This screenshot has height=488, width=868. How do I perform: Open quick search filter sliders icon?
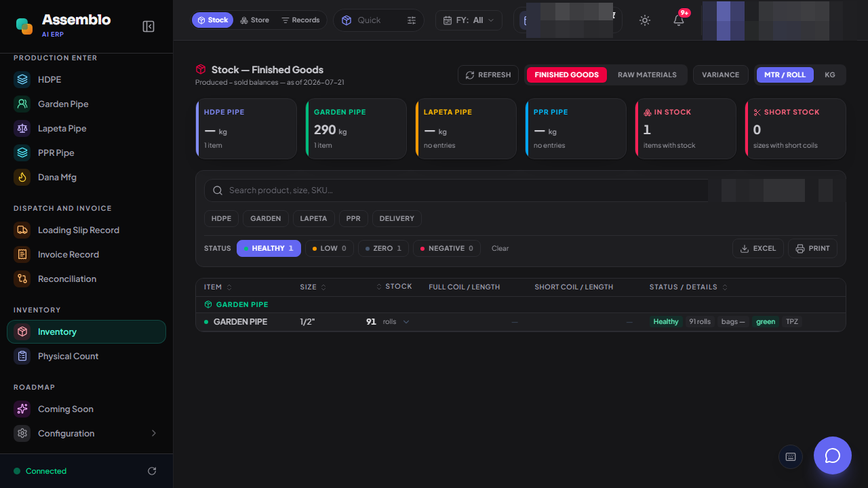point(412,20)
